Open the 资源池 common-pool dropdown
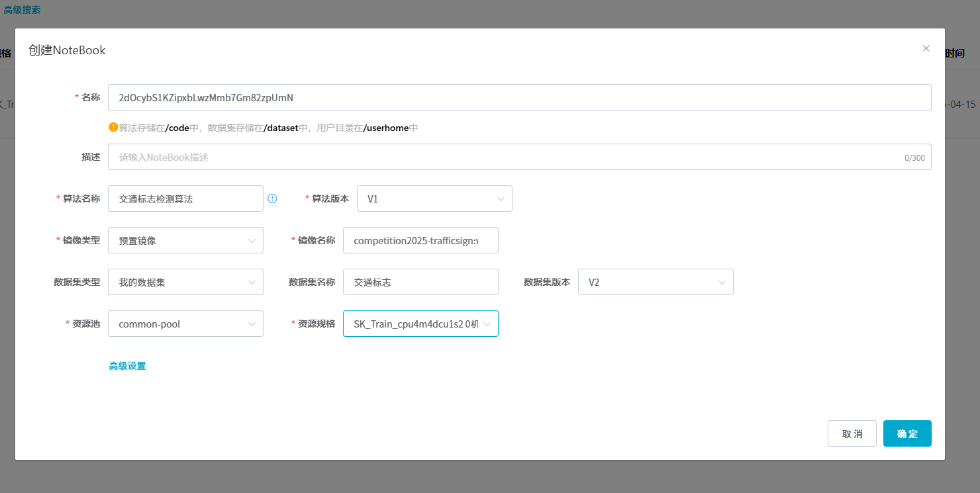 click(185, 324)
